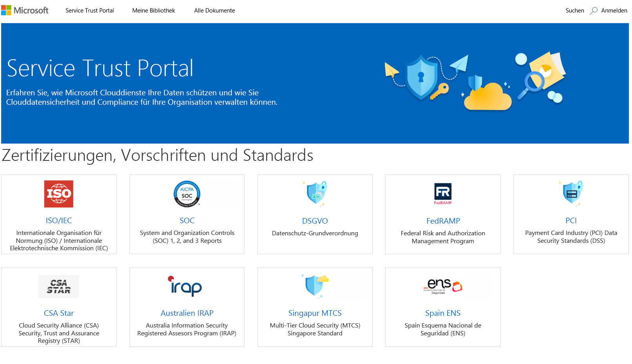Click the Singapur MTCS shield cloud icon
The height and width of the screenshot is (364, 632).
click(x=315, y=286)
